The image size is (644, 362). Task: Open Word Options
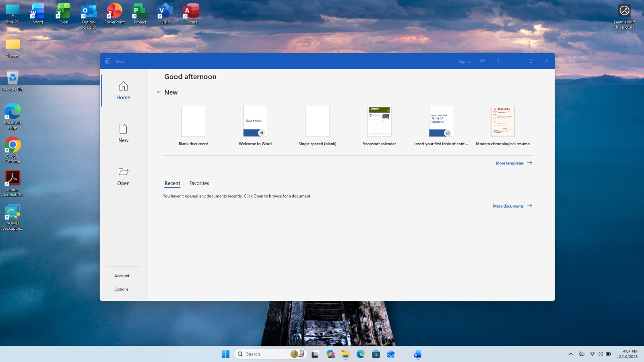(x=122, y=289)
